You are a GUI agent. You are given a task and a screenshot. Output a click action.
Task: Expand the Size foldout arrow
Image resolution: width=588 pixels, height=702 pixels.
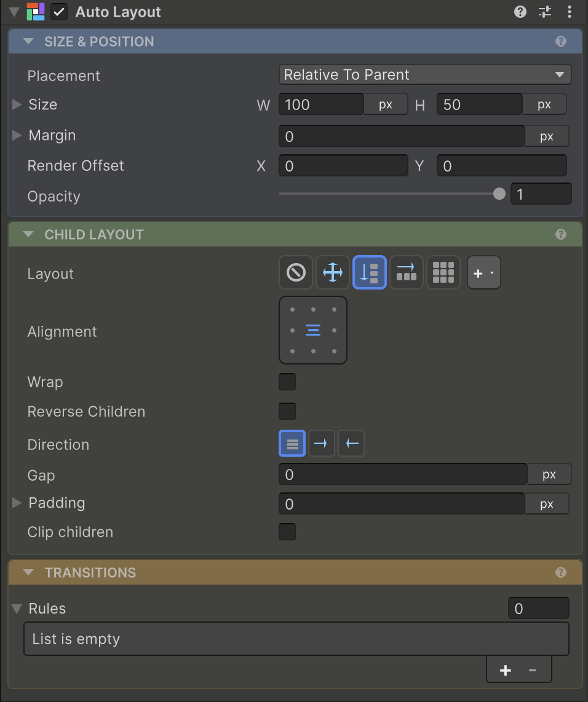(x=17, y=105)
